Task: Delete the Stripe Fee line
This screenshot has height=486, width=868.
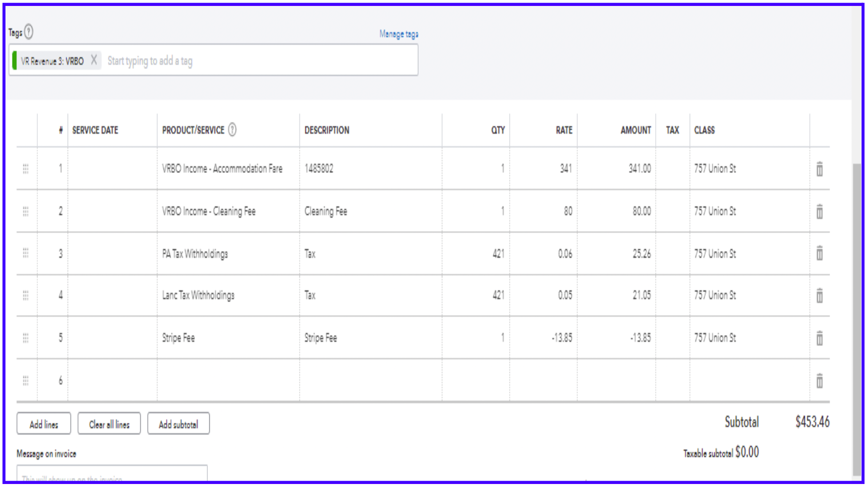Action: click(x=819, y=338)
